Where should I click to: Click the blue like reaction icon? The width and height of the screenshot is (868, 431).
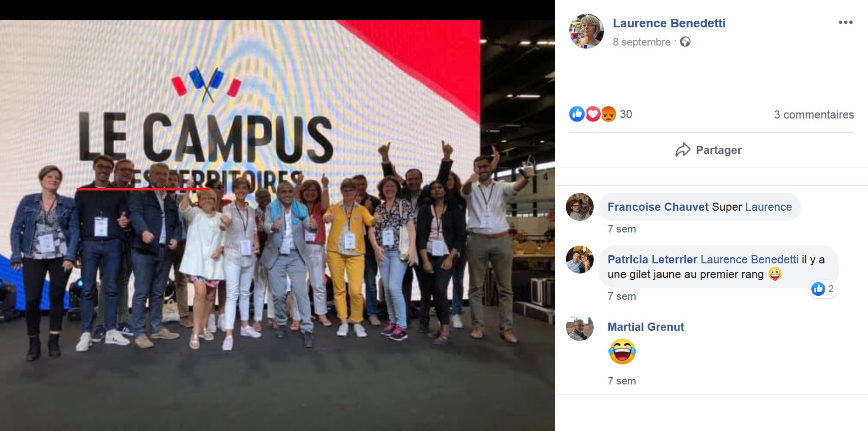coord(577,114)
